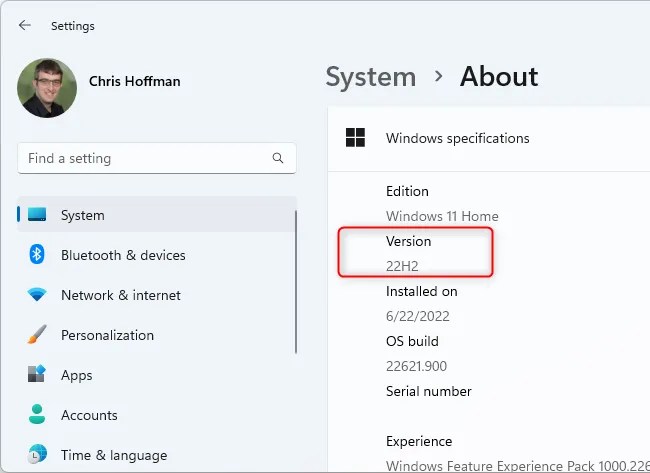Click the System monitor icon in sidebar
This screenshot has height=473, width=650.
coord(37,215)
